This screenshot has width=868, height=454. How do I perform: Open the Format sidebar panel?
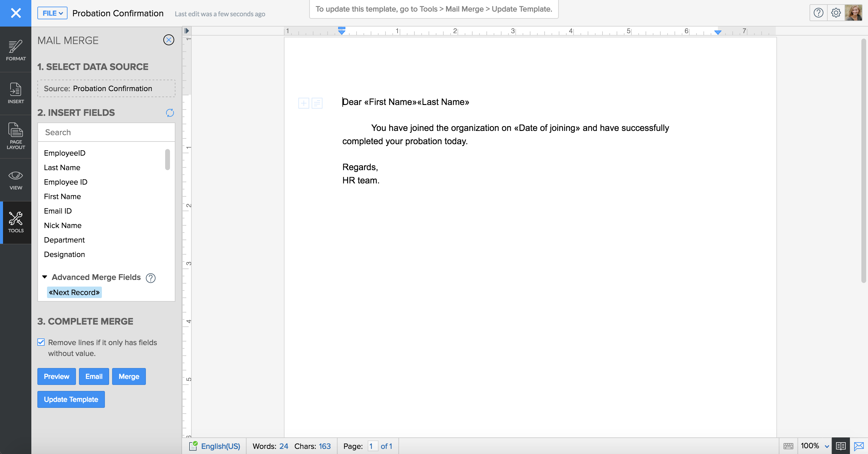(x=15, y=50)
